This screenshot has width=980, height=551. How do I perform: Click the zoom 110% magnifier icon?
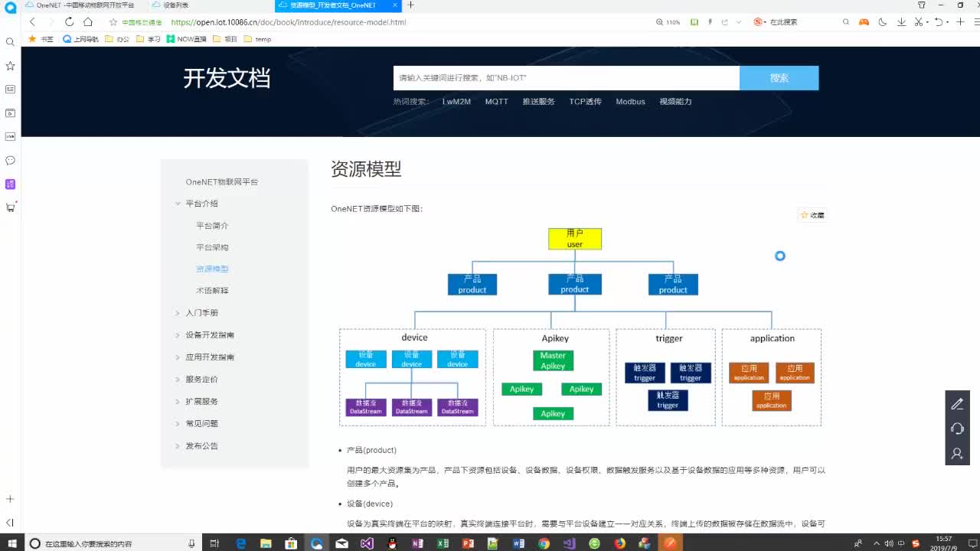[661, 22]
